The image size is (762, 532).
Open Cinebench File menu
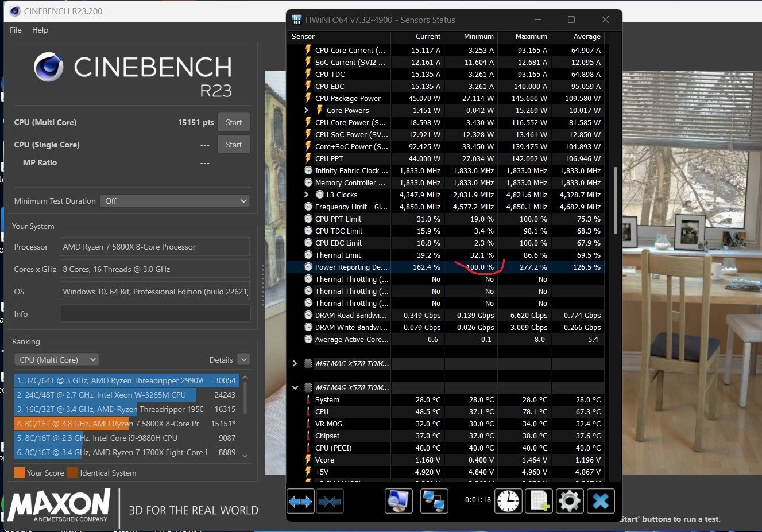tap(16, 30)
